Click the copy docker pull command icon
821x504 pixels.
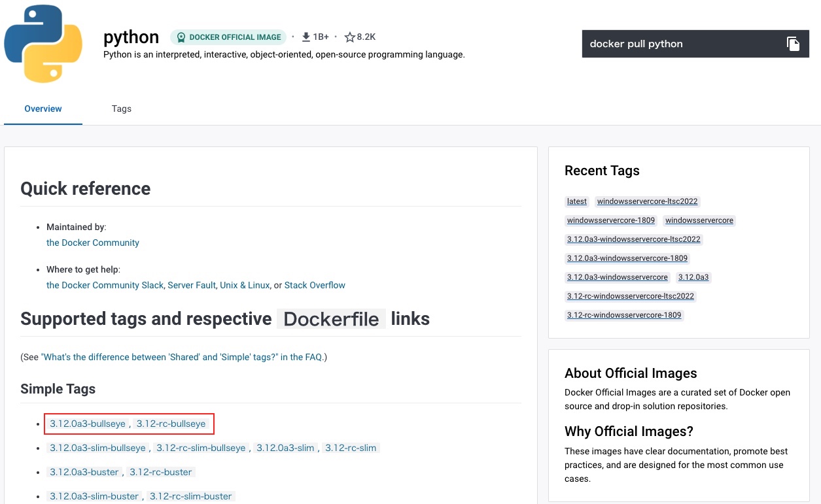pyautogui.click(x=793, y=44)
